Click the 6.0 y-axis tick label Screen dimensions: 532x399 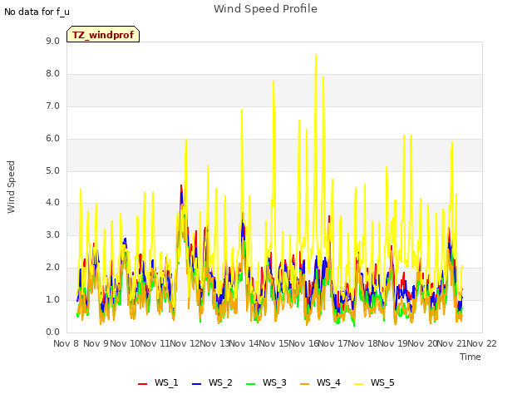(52, 139)
